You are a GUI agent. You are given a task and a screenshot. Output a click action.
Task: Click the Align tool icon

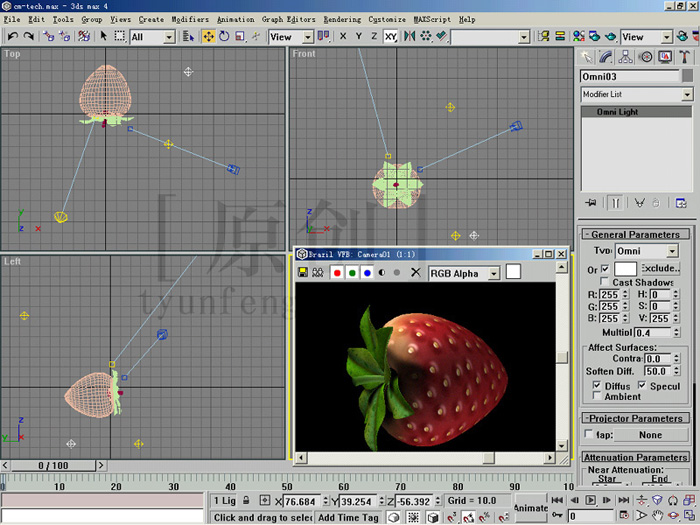pyautogui.click(x=442, y=36)
